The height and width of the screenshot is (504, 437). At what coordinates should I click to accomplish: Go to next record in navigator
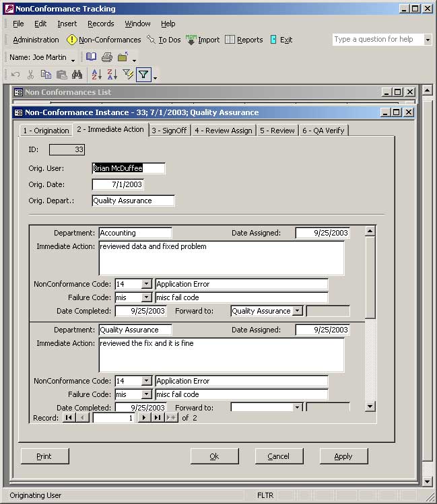point(144,418)
